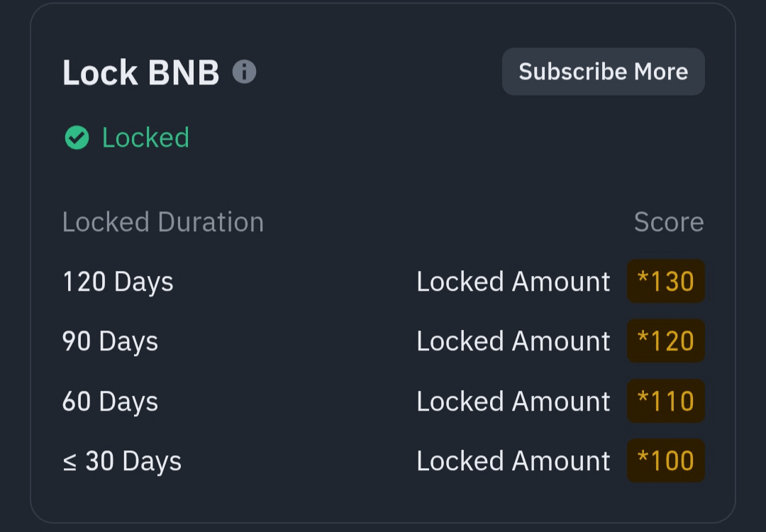Viewport: 766px width, 532px height.
Task: Click the ≤ symbol before 30 Days
Action: point(70,462)
